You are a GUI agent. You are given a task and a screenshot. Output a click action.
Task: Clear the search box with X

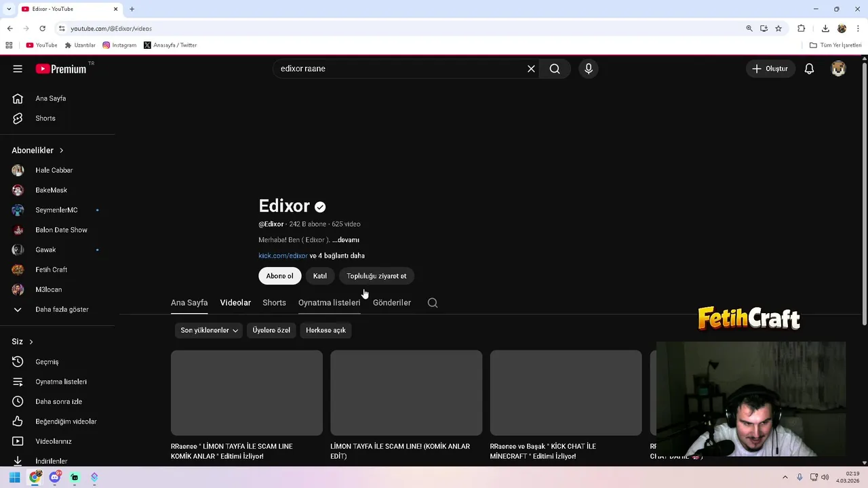click(x=531, y=68)
